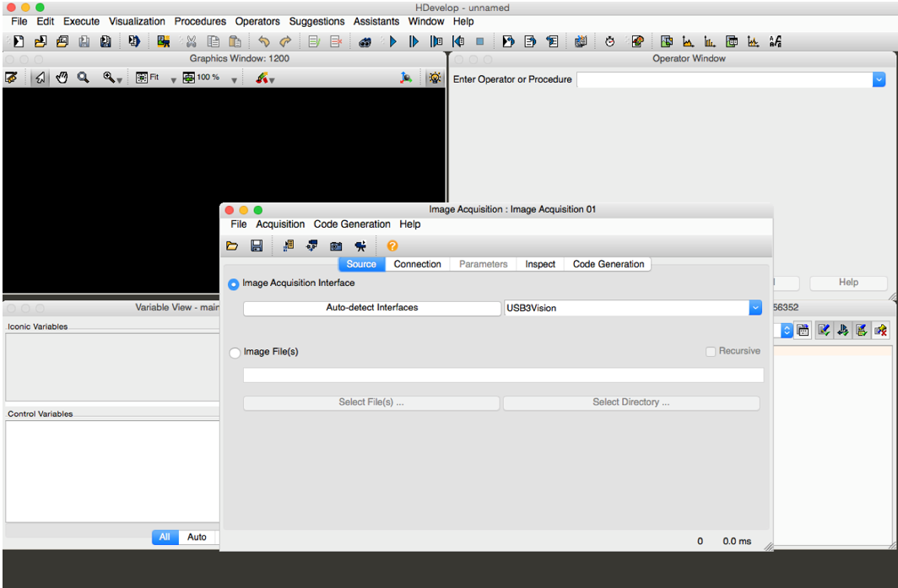Click the image file path input field
This screenshot has height=588, width=898.
point(503,375)
